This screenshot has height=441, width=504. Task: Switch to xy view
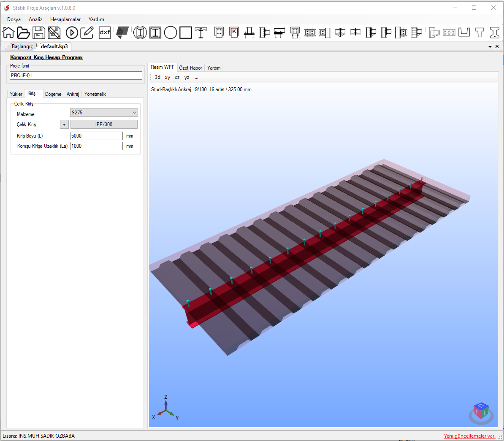tap(168, 77)
